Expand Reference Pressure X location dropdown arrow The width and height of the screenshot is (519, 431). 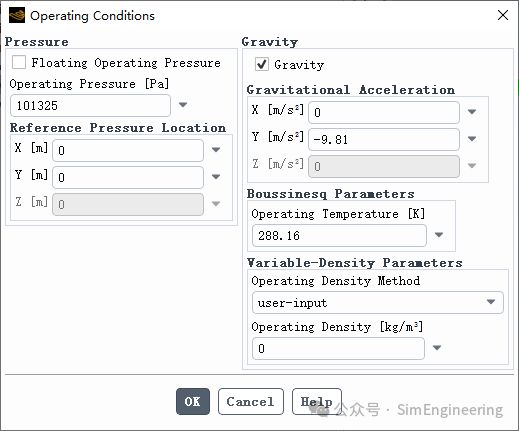(216, 150)
